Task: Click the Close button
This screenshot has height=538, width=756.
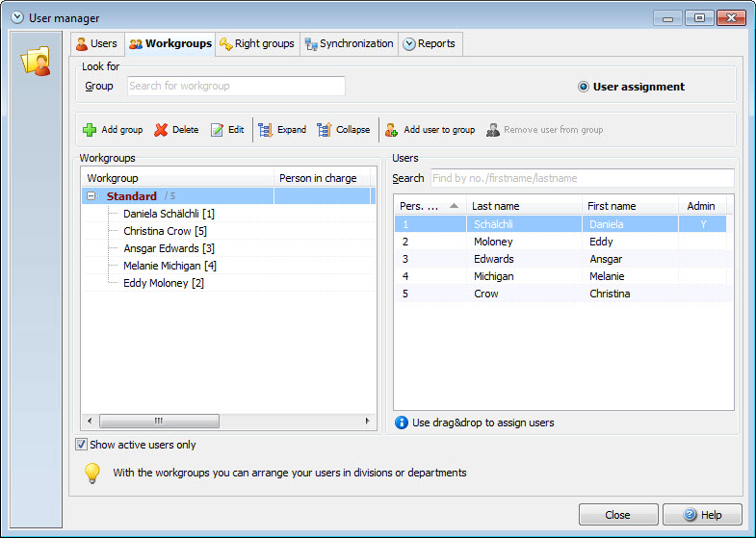Action: pos(618,514)
